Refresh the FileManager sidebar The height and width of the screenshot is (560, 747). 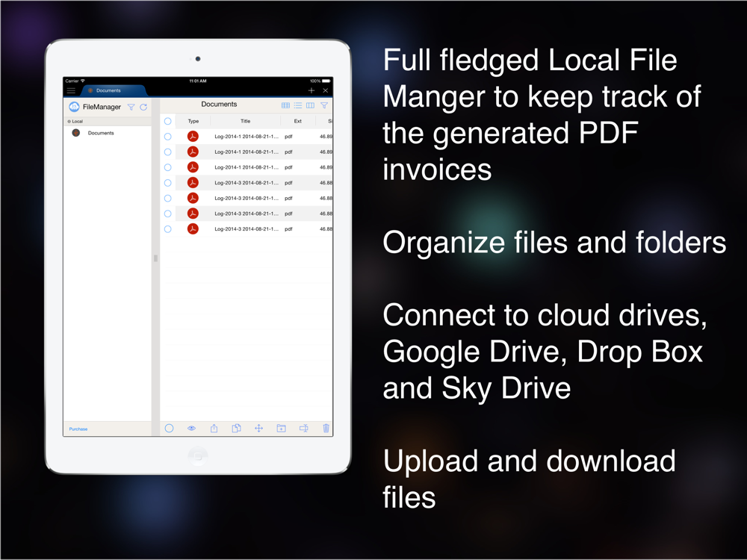[143, 107]
